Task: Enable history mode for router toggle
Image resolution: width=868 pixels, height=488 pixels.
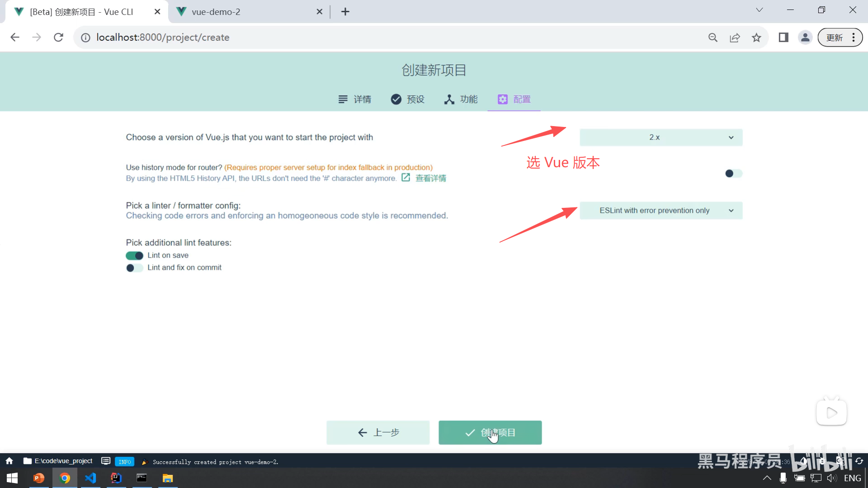Action: point(733,174)
